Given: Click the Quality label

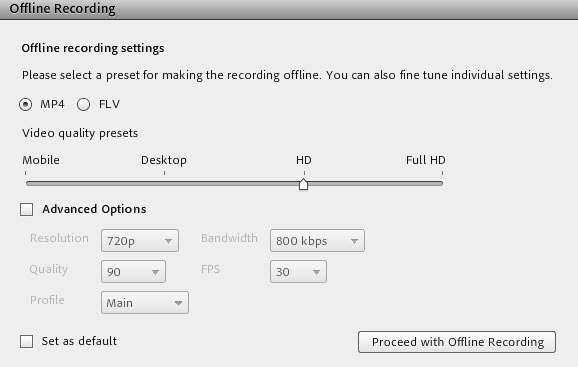Looking at the screenshot, I should (49, 269).
